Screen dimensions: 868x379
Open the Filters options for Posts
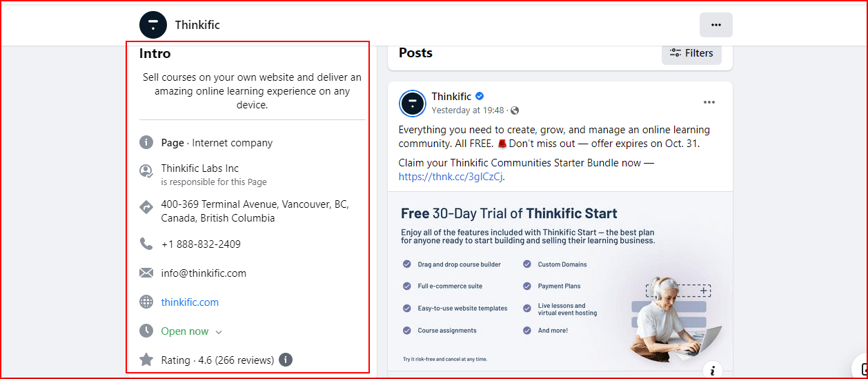point(691,53)
